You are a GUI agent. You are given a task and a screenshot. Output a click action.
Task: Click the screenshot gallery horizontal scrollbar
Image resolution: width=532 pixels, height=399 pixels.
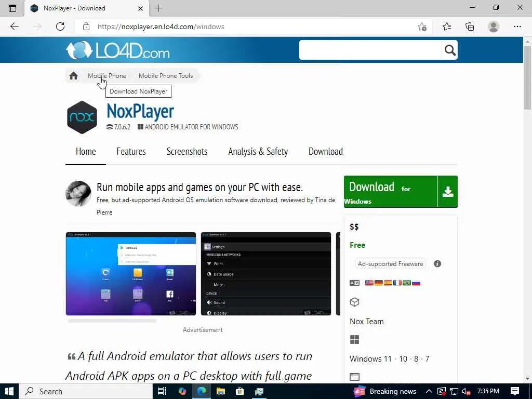112,321
